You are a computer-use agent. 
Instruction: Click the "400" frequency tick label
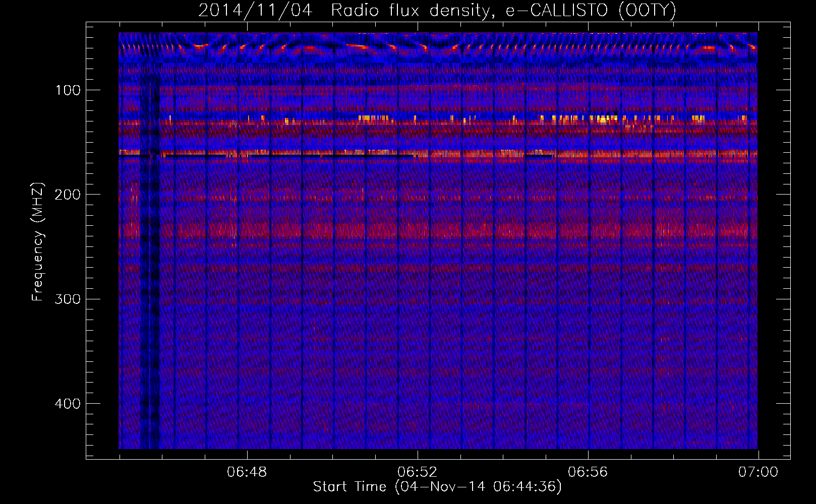pyautogui.click(x=68, y=404)
